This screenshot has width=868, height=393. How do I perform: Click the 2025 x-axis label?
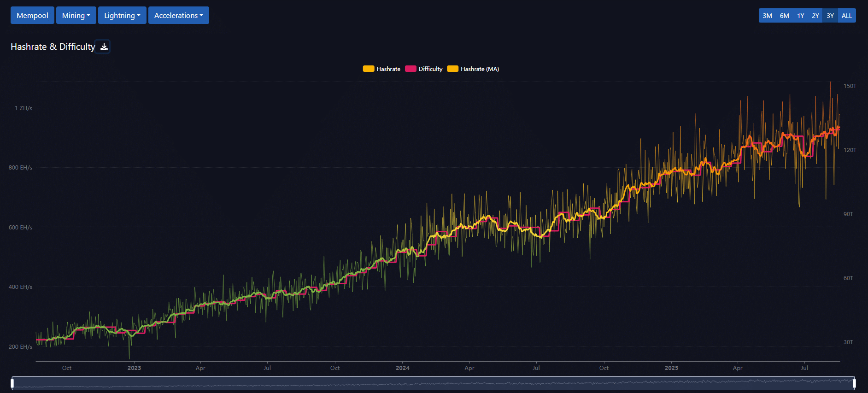[x=671, y=368]
